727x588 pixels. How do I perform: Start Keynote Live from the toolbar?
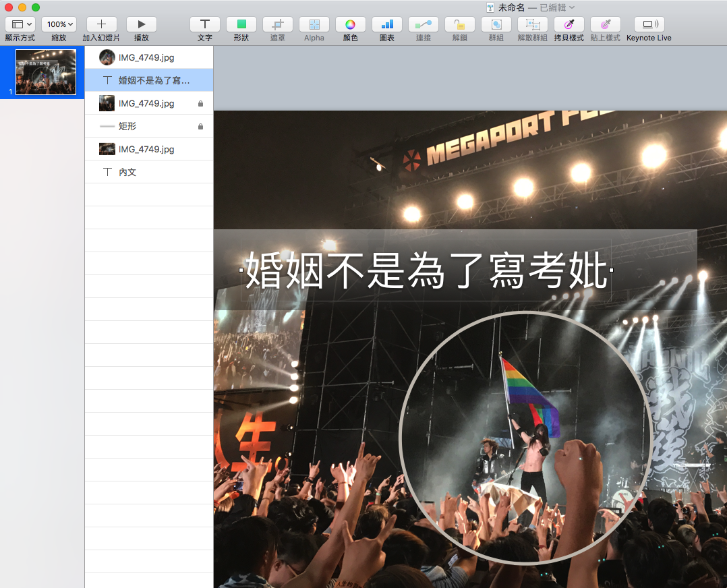point(648,24)
